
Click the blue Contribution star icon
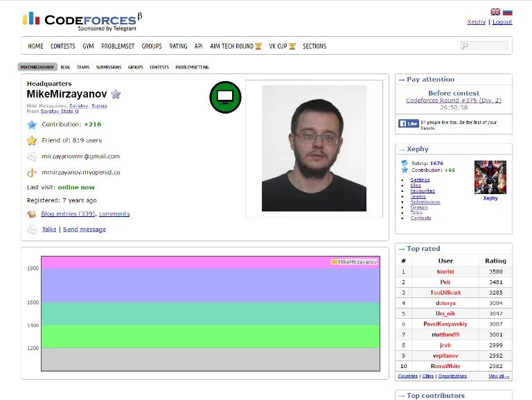click(32, 125)
